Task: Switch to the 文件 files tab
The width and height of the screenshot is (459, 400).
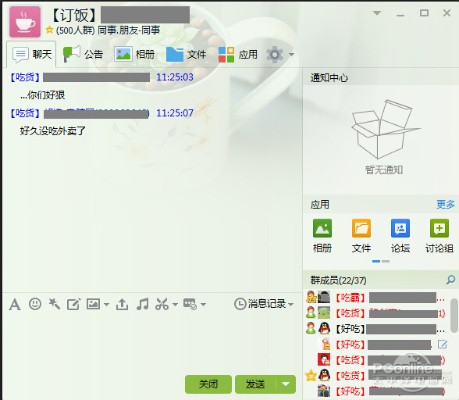Action: tap(186, 54)
